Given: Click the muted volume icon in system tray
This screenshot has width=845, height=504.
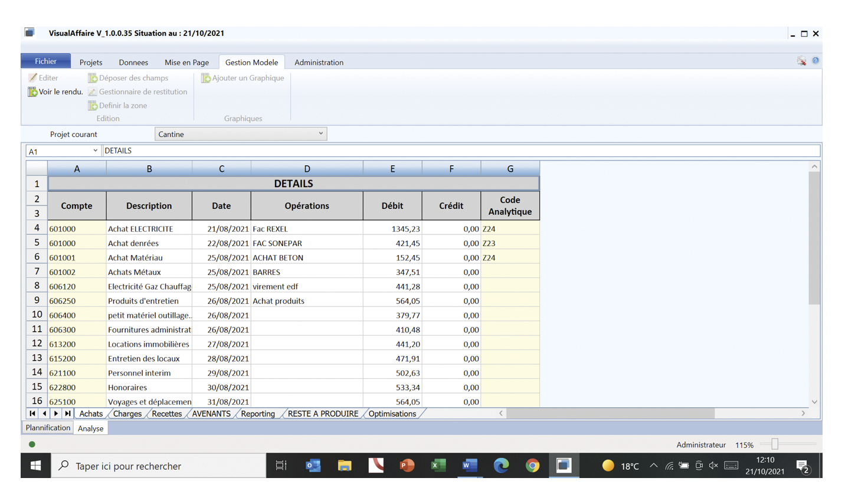Looking at the screenshot, I should click(713, 466).
